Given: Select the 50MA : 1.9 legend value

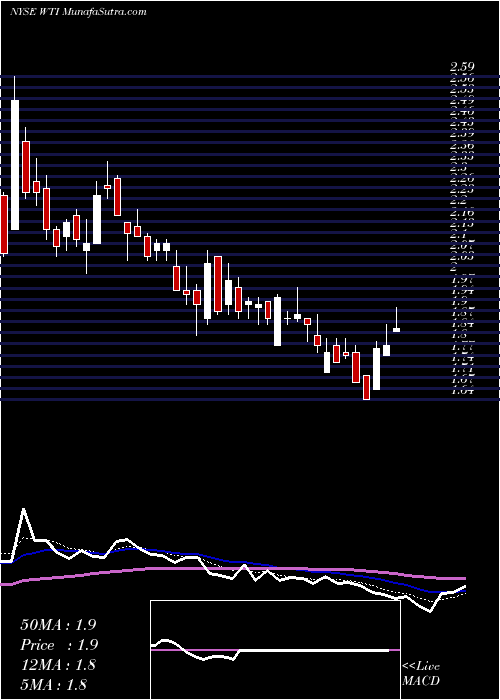Looking at the screenshot, I should (x=58, y=625).
